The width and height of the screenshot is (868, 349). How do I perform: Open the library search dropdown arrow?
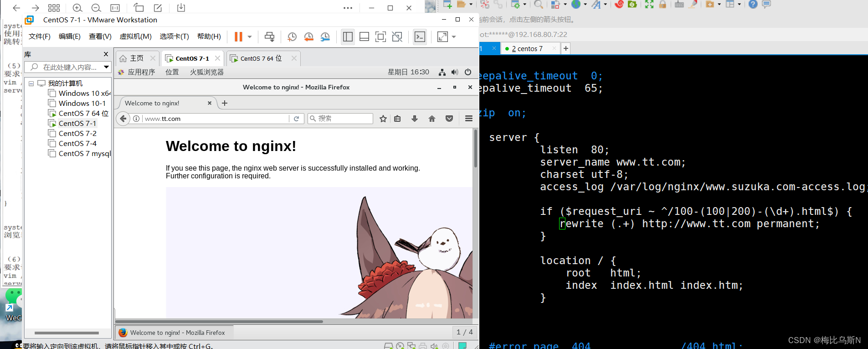107,67
